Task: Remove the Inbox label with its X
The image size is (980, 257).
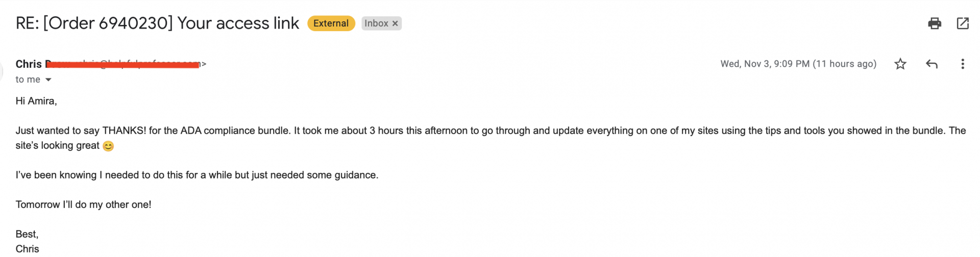Action: click(395, 23)
